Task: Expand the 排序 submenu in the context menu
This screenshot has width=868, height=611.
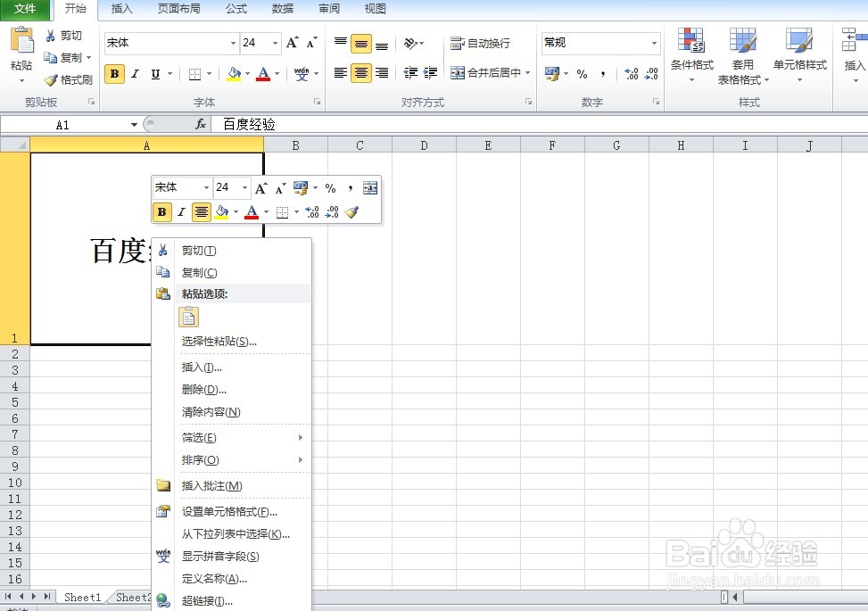Action: 198,460
